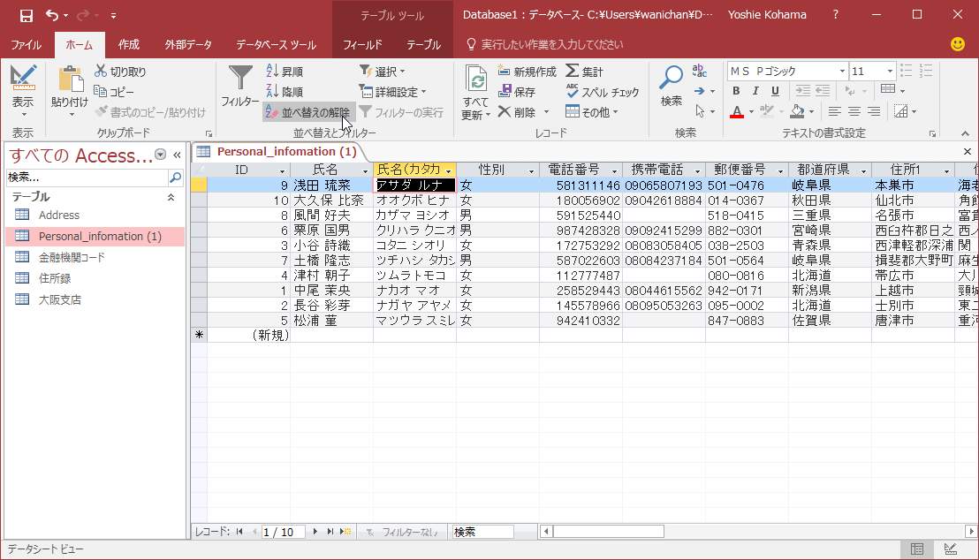Toggle フィルターの実行 filter
This screenshot has height=560, width=979.
401,112
